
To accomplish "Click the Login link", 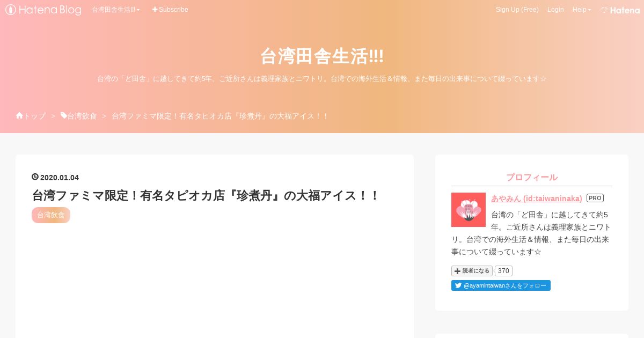I will (x=555, y=10).
